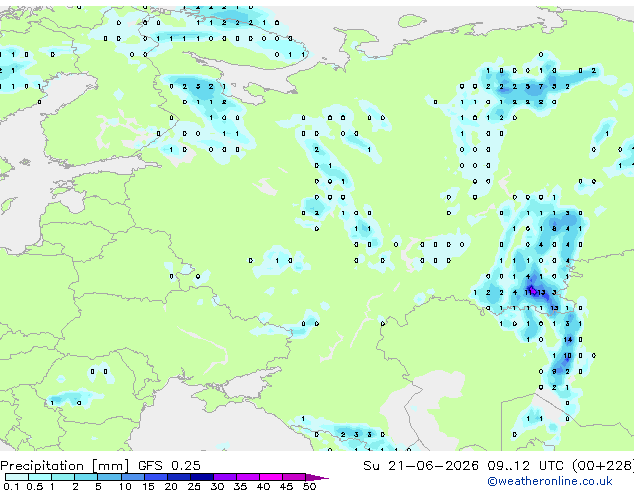Click the '14' precipitation value on the map
Image resolution: width=634 pixels, height=490 pixels.
[568, 340]
